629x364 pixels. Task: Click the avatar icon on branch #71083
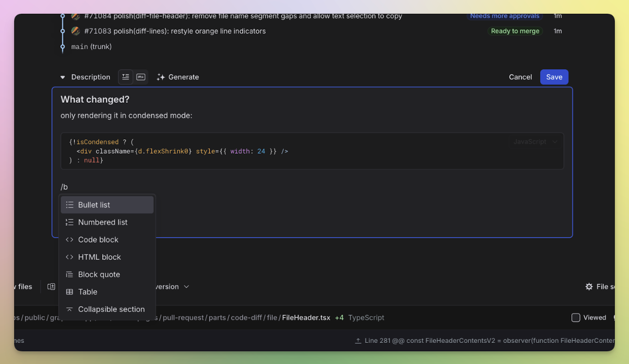click(75, 31)
